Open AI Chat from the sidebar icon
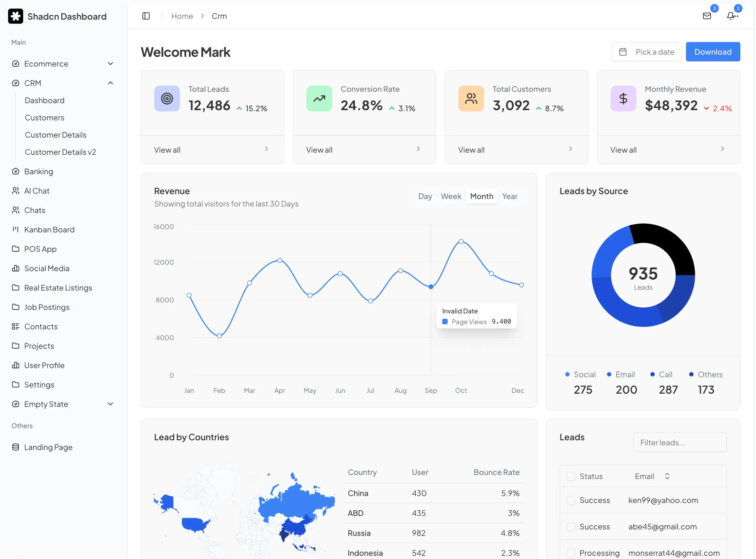Viewport: 756px width, 559px height. coord(16,190)
